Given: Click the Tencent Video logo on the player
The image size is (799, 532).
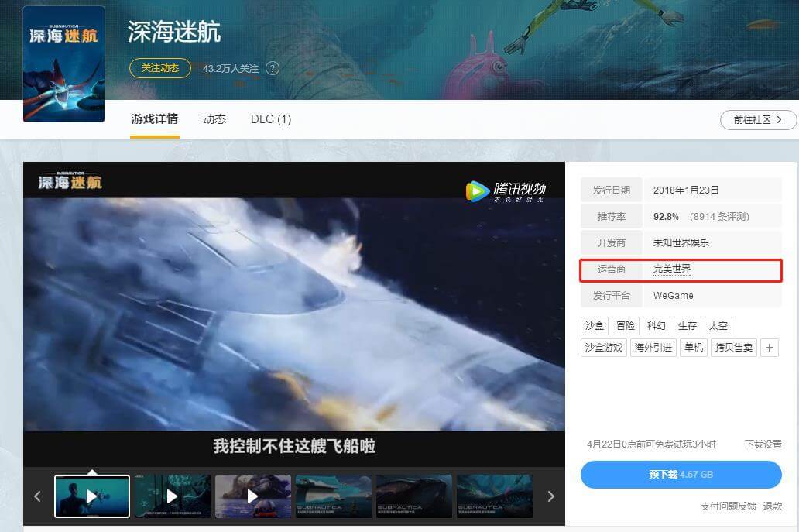Looking at the screenshot, I should click(x=506, y=190).
